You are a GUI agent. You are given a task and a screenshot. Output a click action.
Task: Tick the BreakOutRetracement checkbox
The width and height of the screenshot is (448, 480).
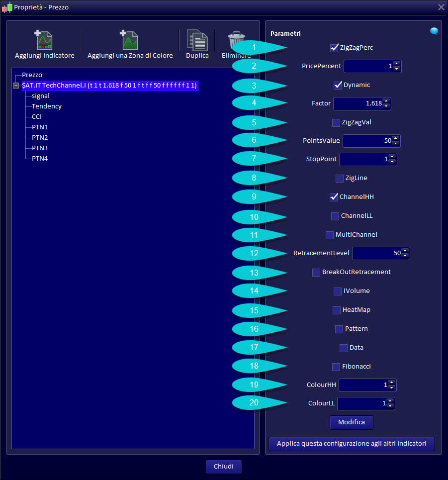(x=316, y=273)
